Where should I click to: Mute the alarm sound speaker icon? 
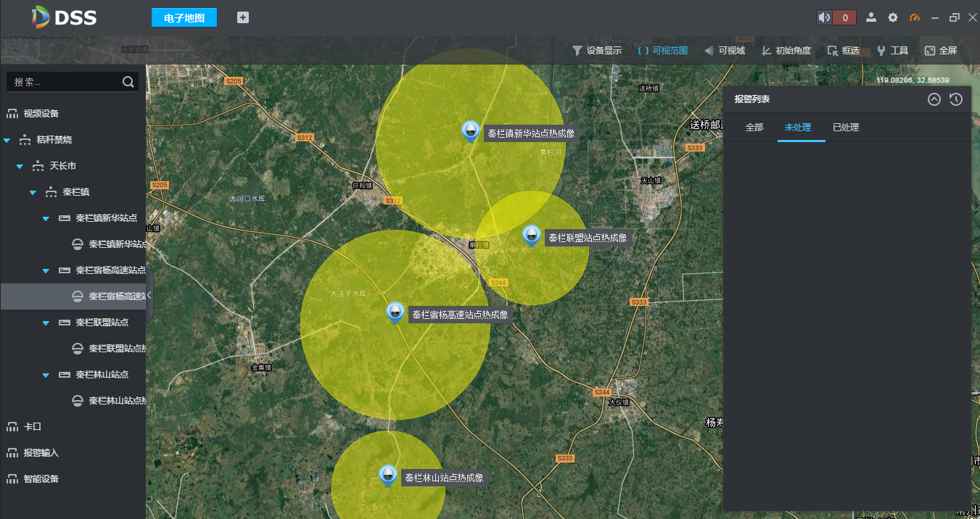[824, 17]
